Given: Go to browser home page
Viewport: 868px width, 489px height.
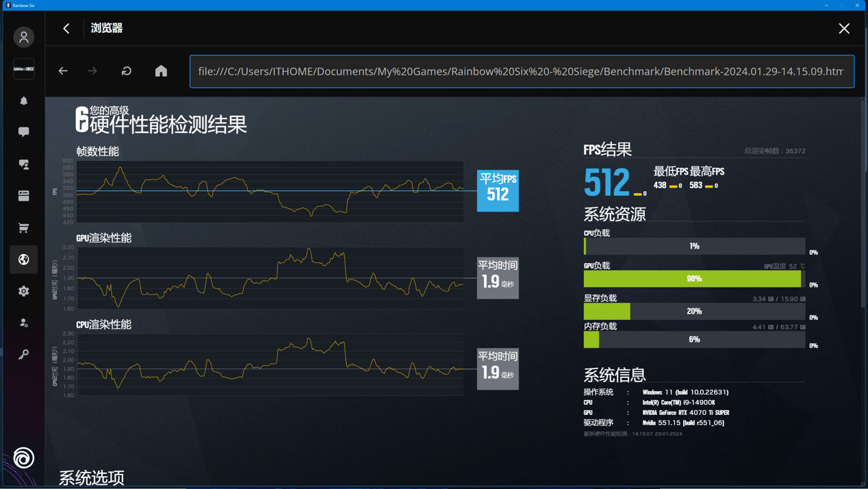Looking at the screenshot, I should [161, 71].
